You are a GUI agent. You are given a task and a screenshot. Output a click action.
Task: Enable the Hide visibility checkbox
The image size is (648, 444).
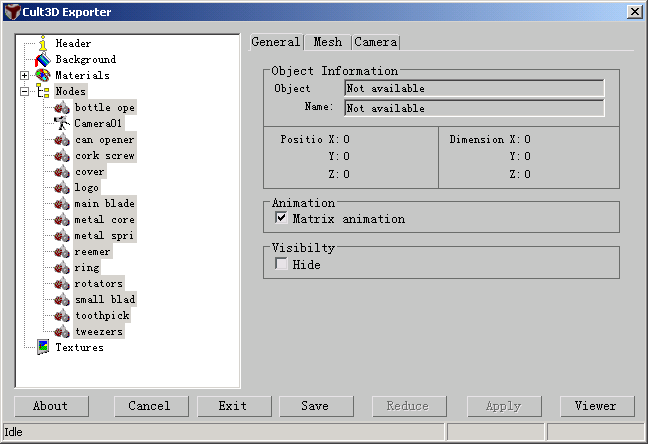(x=281, y=263)
